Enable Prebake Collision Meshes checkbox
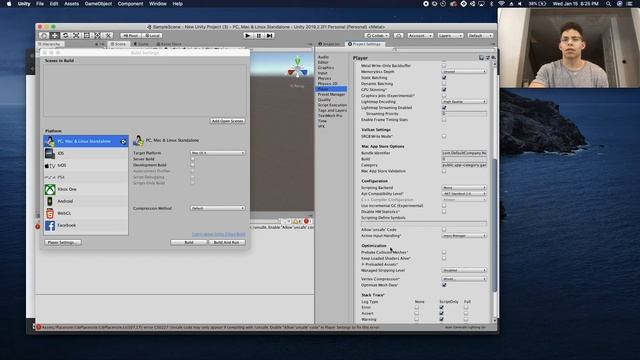Viewport: 640px width, 360px height. tap(444, 252)
